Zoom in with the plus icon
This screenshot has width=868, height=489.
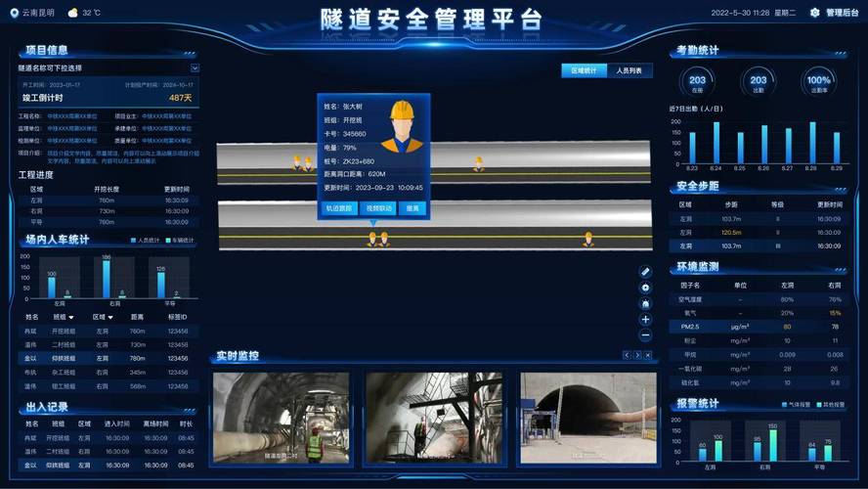[645, 320]
